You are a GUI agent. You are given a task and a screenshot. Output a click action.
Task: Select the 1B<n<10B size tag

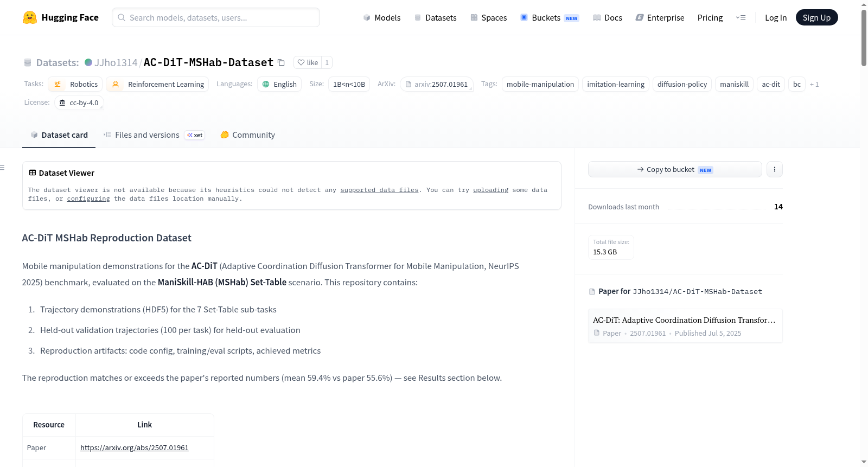coord(349,84)
